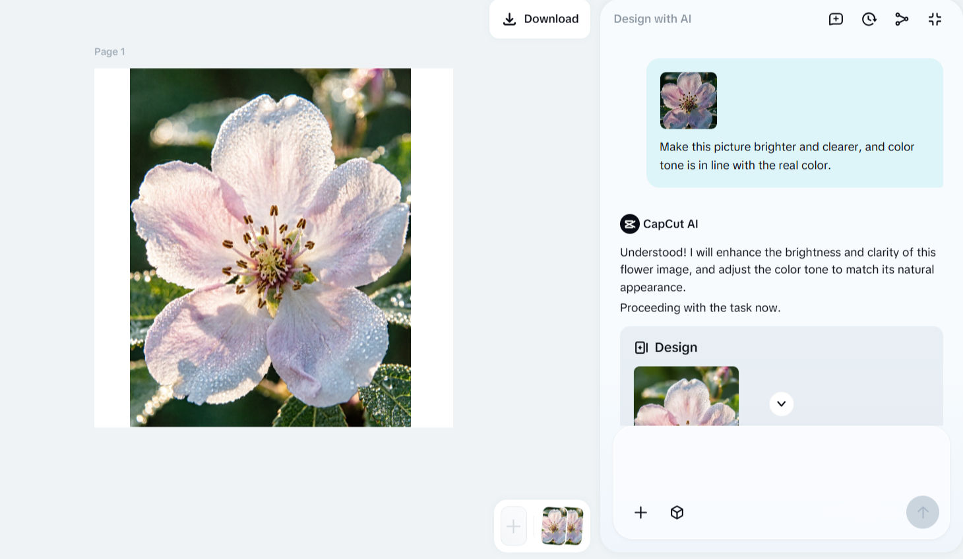Expand the chevron on the Design result card
This screenshot has width=963, height=560.
coord(781,404)
